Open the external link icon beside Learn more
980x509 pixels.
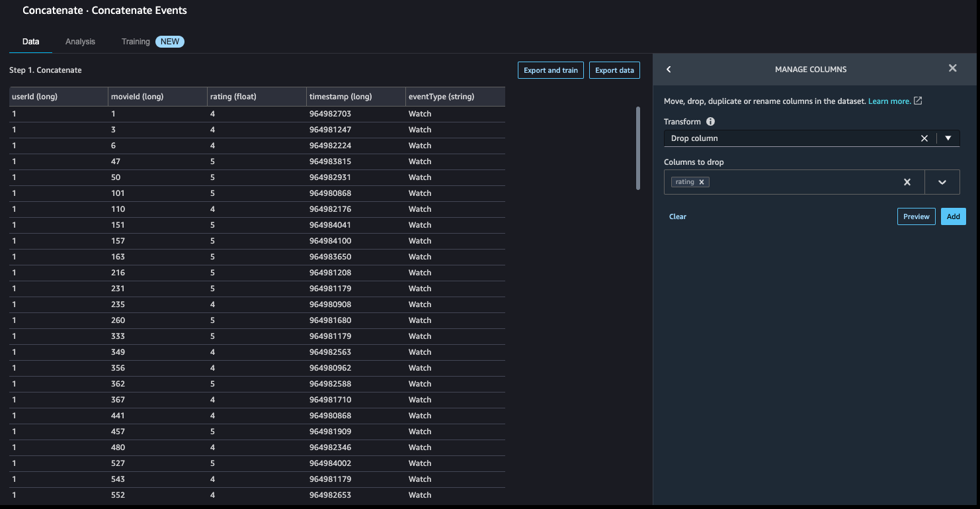[918, 101]
